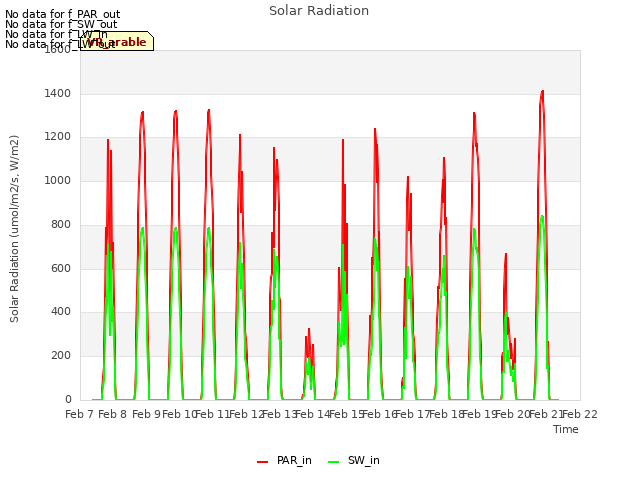This screenshot has height=480, width=640.
Task: Toggle the SW_in legend entry
Action: [x=354, y=460]
